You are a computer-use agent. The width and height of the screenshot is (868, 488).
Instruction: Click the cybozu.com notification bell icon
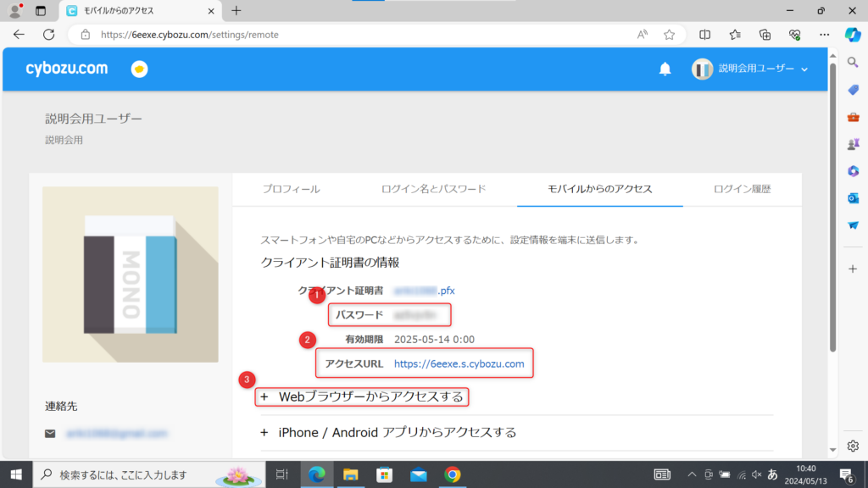click(x=665, y=69)
